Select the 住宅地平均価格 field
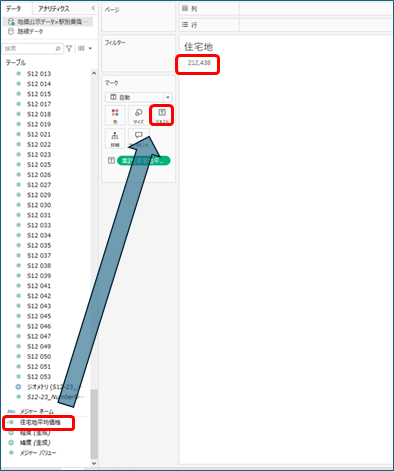Screen dimensions: 394x471 coord(40,422)
